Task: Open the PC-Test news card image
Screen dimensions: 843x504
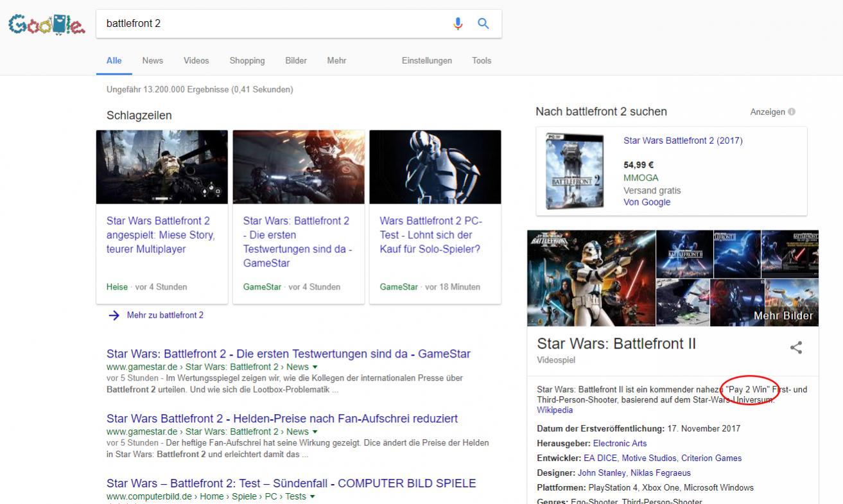Action: (x=435, y=167)
